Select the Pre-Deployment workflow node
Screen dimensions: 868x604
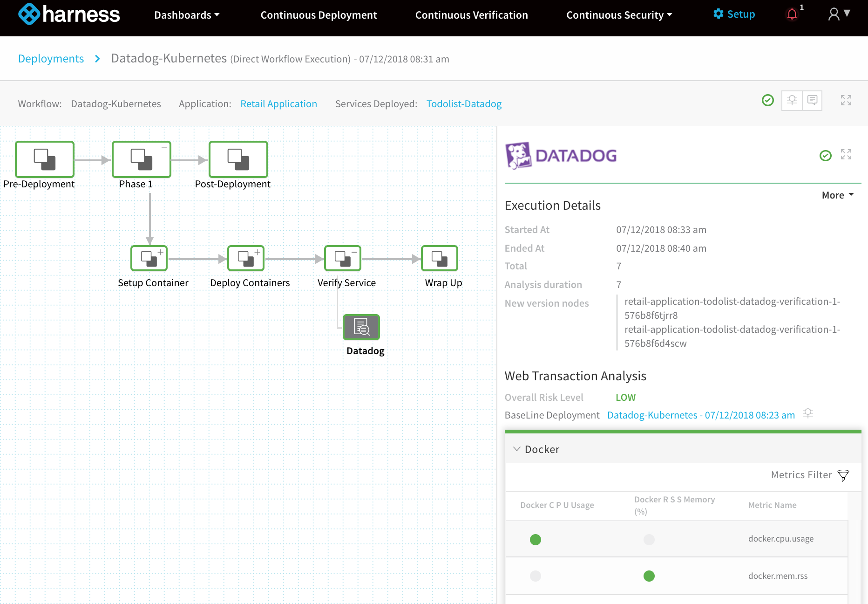coord(45,159)
